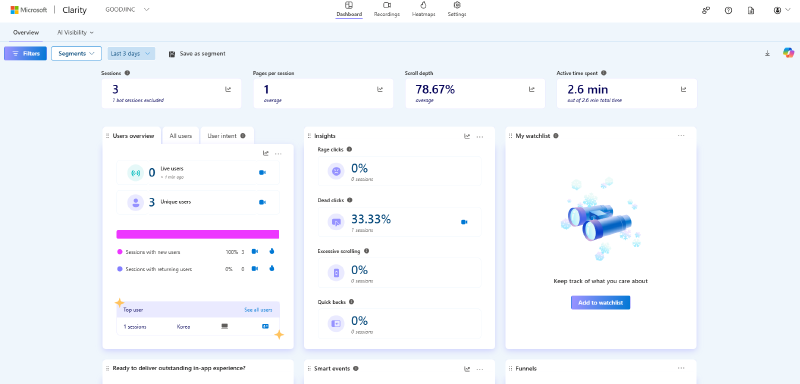Open the Pages per session trend chart icon

coord(380,89)
